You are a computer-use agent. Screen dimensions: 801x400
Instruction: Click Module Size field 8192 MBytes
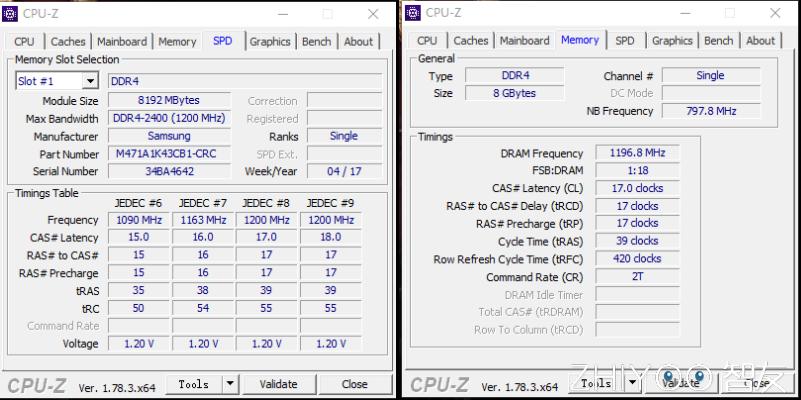[x=169, y=100]
